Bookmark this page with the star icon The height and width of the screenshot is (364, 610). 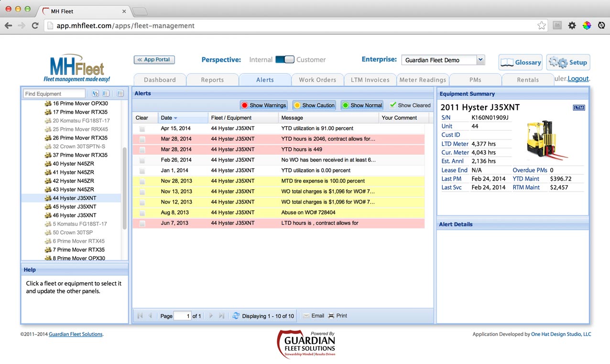(x=542, y=26)
